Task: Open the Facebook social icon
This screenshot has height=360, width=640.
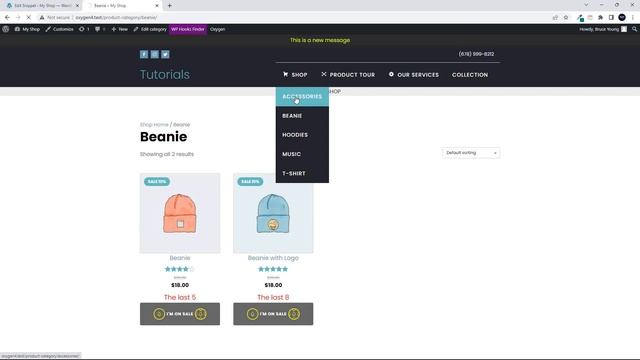Action: tap(144, 54)
